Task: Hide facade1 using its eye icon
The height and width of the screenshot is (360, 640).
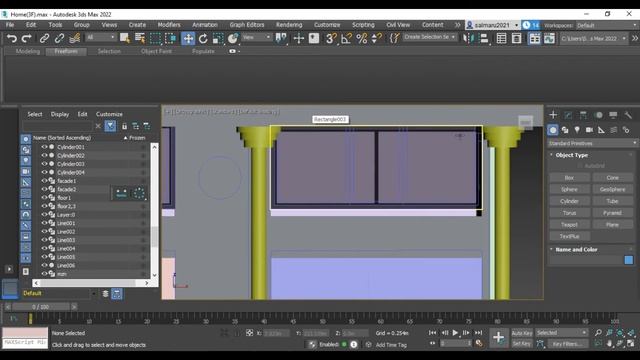Action: coord(44,181)
